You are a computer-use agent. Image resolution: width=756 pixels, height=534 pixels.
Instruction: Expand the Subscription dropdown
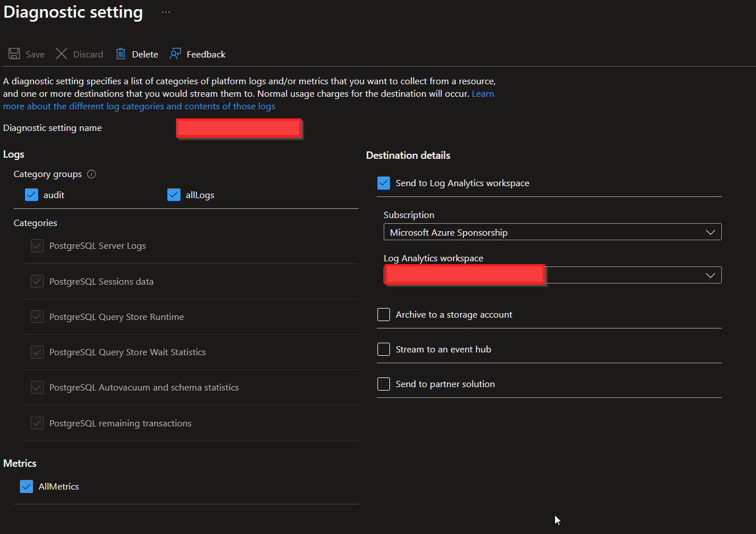[x=552, y=232]
